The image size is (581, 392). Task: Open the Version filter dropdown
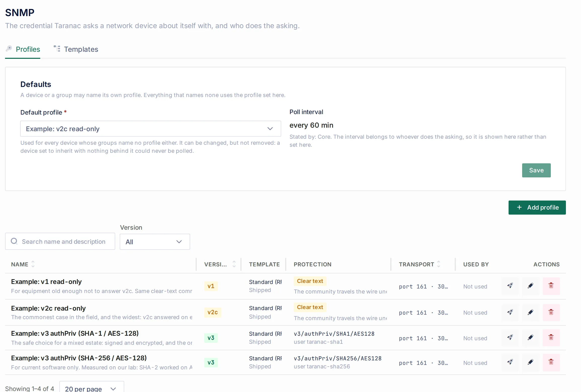[x=155, y=242]
